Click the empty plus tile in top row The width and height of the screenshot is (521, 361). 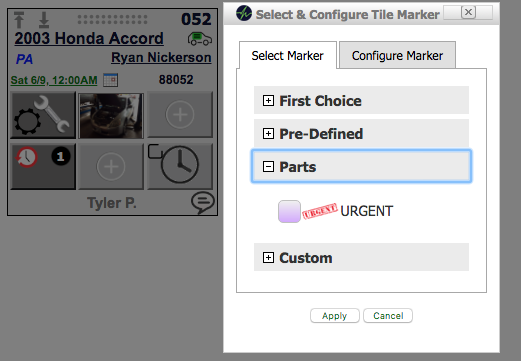pos(180,115)
